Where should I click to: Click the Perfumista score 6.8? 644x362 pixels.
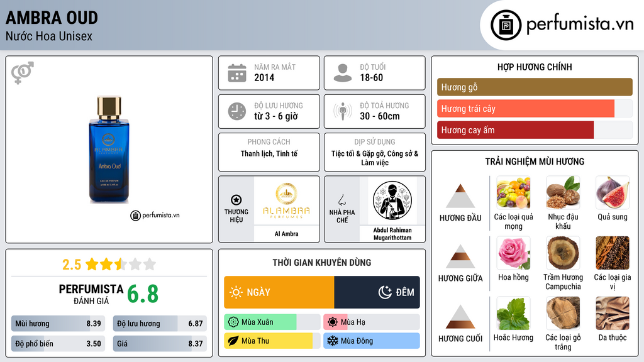tap(143, 294)
